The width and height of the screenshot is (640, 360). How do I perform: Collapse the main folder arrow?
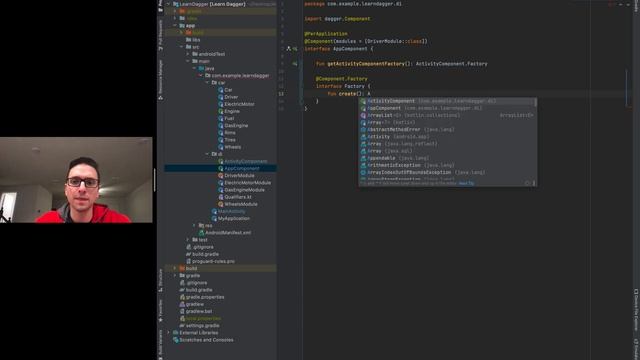[188, 61]
